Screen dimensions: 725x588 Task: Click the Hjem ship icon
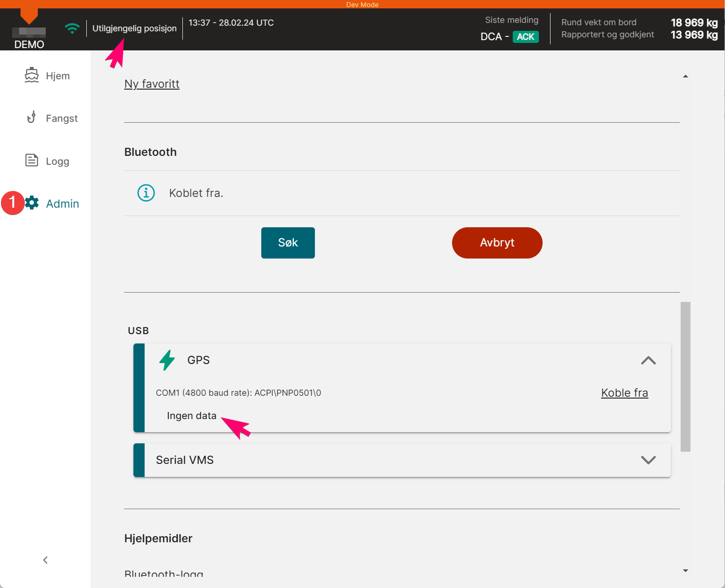(x=32, y=75)
